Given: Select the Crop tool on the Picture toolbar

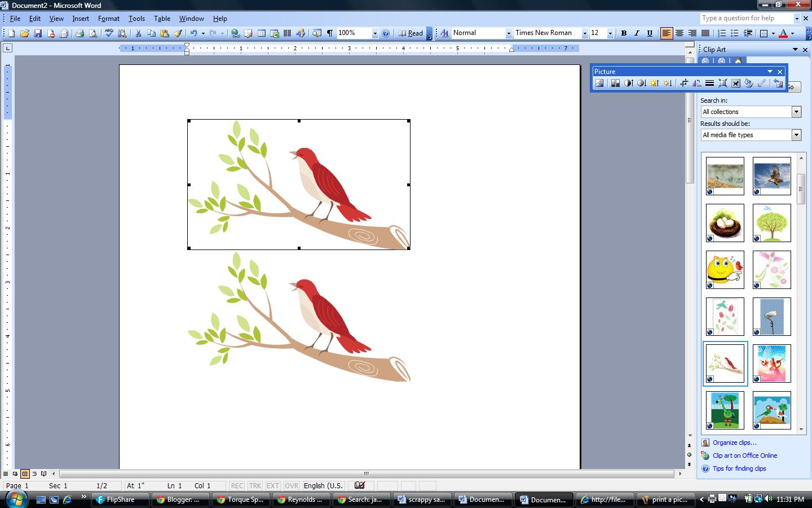Looking at the screenshot, I should coord(683,83).
